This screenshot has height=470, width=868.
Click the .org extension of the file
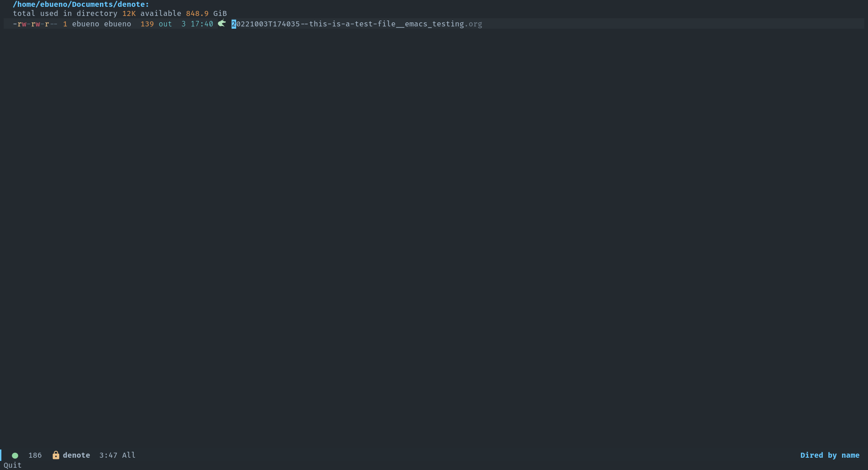tap(473, 24)
